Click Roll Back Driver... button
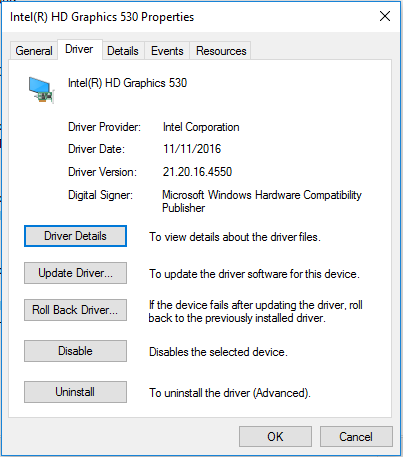Screen dimensions: 403x457 pyautogui.click(x=75, y=310)
